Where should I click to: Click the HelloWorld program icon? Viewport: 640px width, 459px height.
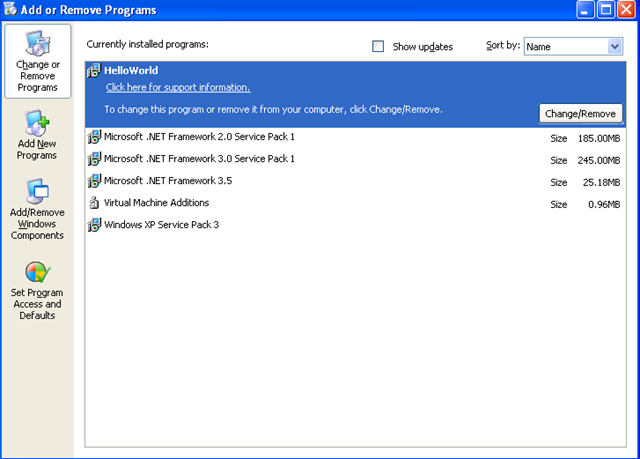coord(94,71)
